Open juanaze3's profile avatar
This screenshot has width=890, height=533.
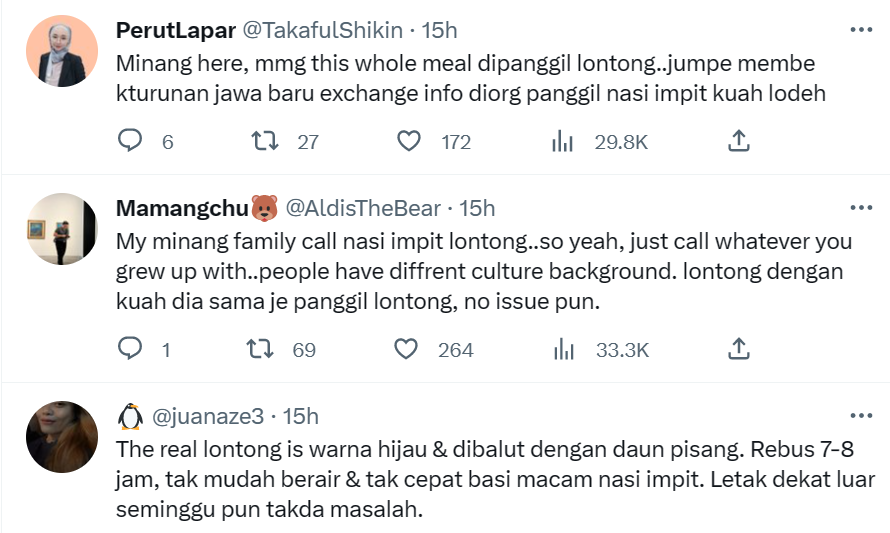pyautogui.click(x=61, y=436)
